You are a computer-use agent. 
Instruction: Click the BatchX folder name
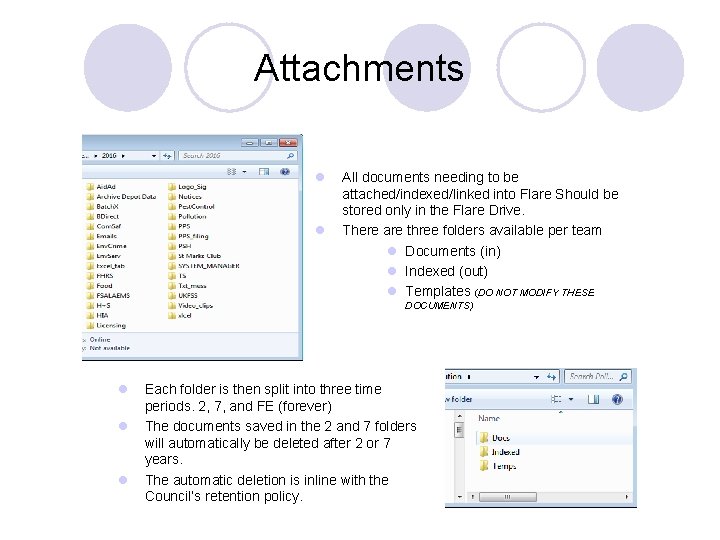click(107, 207)
